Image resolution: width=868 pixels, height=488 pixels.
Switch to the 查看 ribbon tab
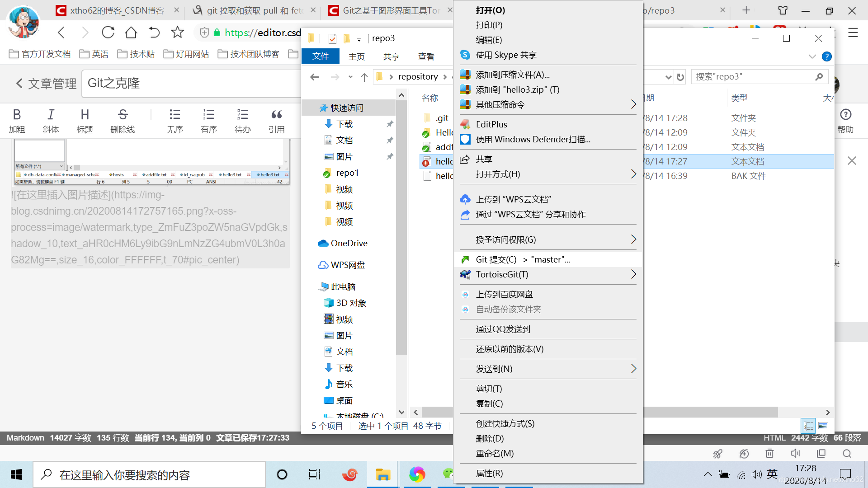(x=426, y=56)
